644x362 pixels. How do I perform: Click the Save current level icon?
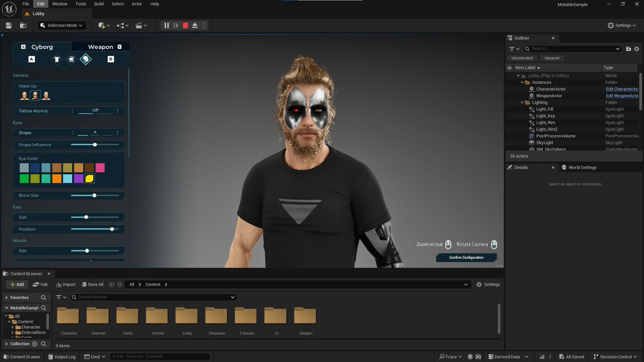coord(9,25)
